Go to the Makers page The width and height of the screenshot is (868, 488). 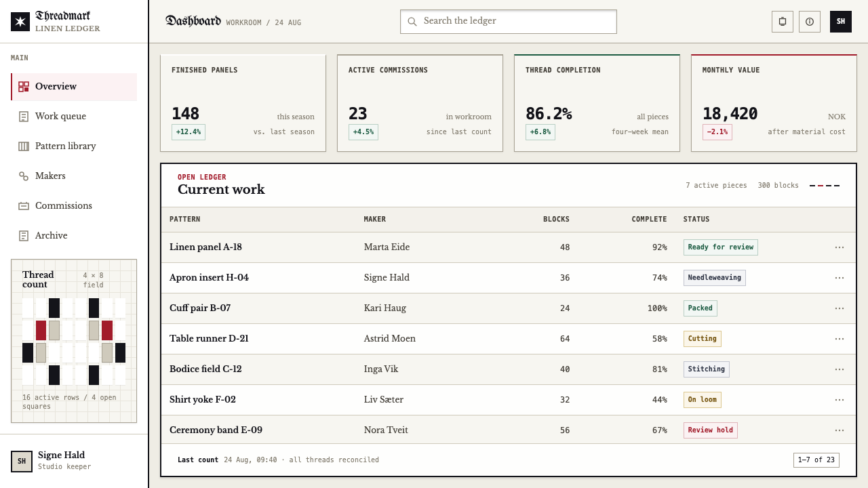tap(74, 176)
